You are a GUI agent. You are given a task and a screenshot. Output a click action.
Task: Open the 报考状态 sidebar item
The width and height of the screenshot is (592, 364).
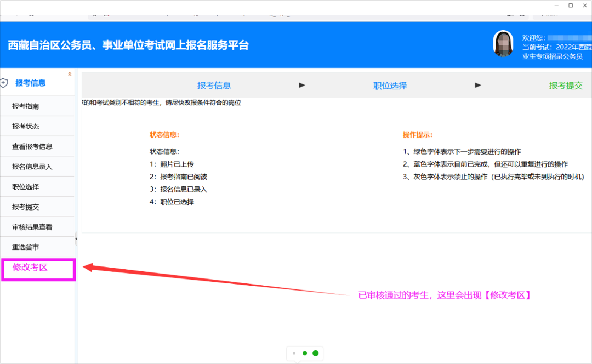pyautogui.click(x=26, y=127)
